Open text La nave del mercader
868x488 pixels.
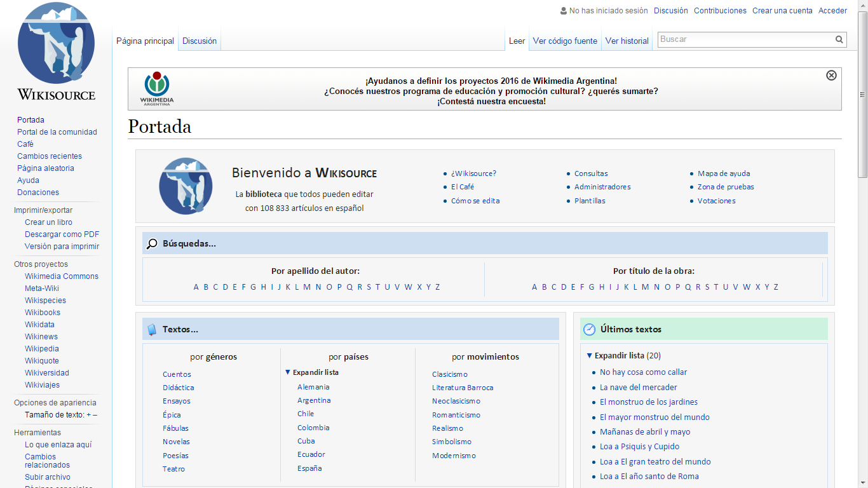tap(639, 388)
